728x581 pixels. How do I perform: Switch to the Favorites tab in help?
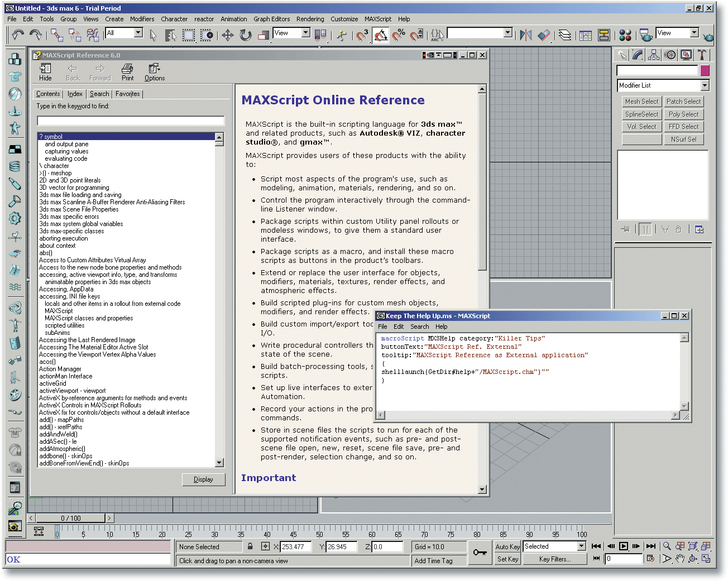click(128, 94)
